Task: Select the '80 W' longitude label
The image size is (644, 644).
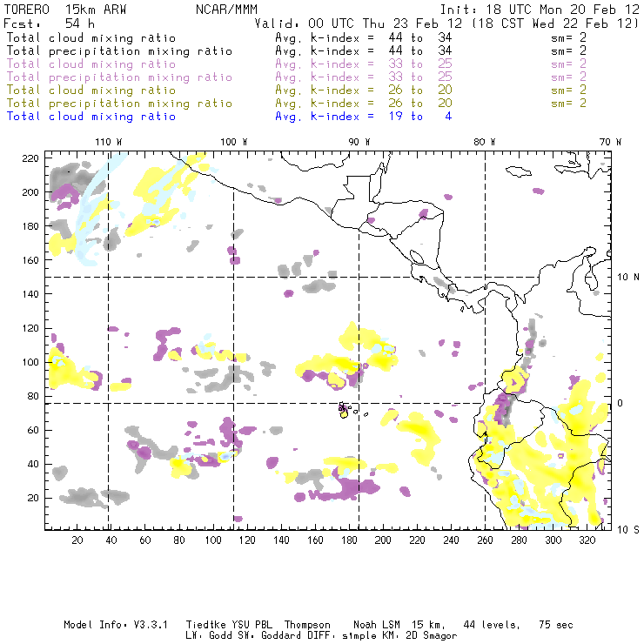Action: 484,142
